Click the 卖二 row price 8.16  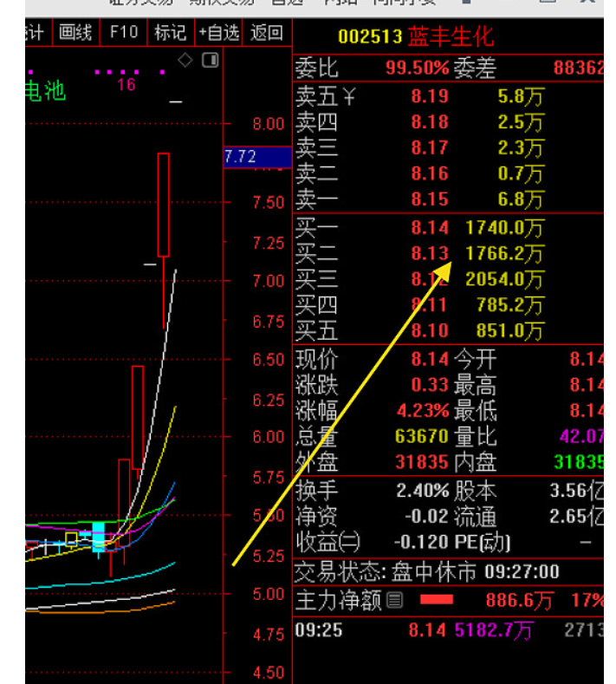[x=430, y=173]
